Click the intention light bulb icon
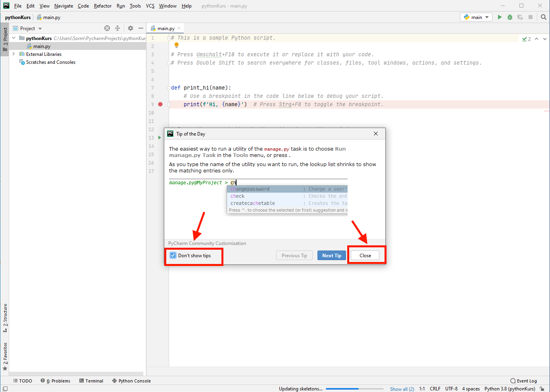This screenshot has height=392, width=550. point(177,45)
